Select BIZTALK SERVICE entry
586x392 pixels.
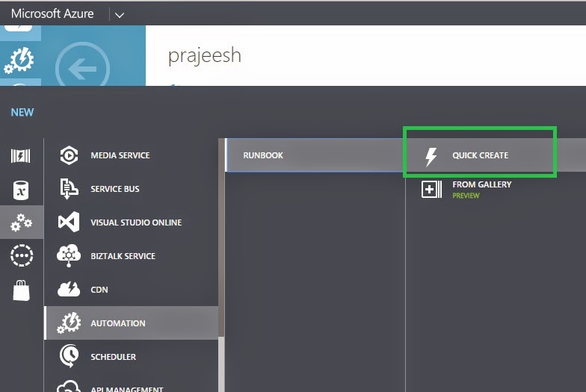pyautogui.click(x=123, y=256)
